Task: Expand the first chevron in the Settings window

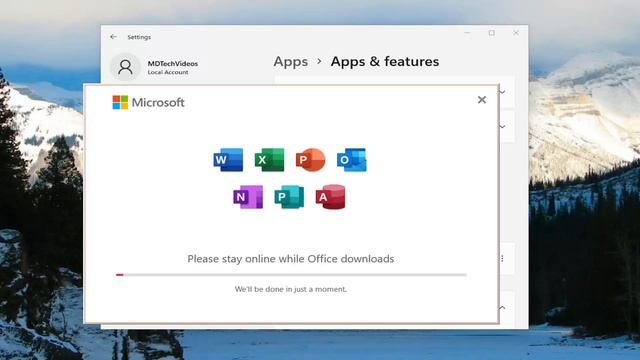Action: (502, 92)
